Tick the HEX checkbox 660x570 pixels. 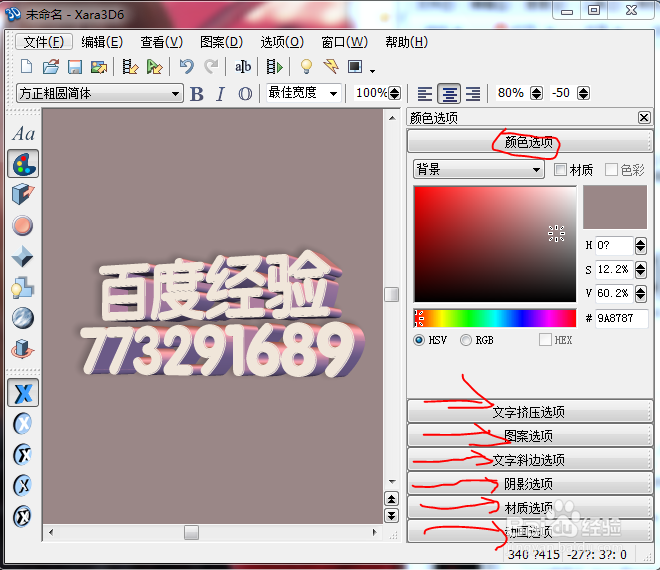[546, 339]
